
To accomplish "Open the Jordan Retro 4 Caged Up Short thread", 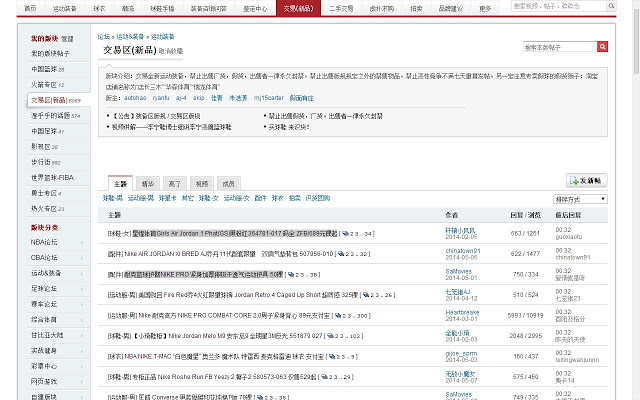I will (249, 295).
